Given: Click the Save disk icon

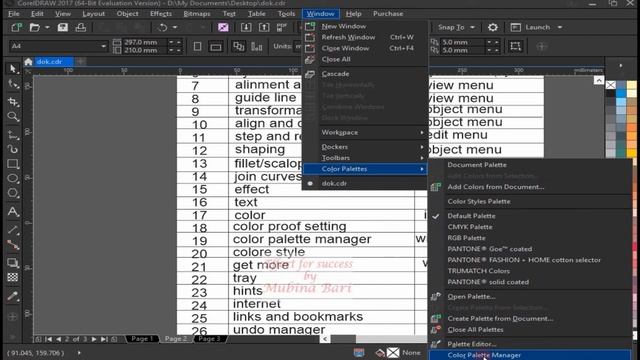Looking at the screenshot, I should click(62, 27).
